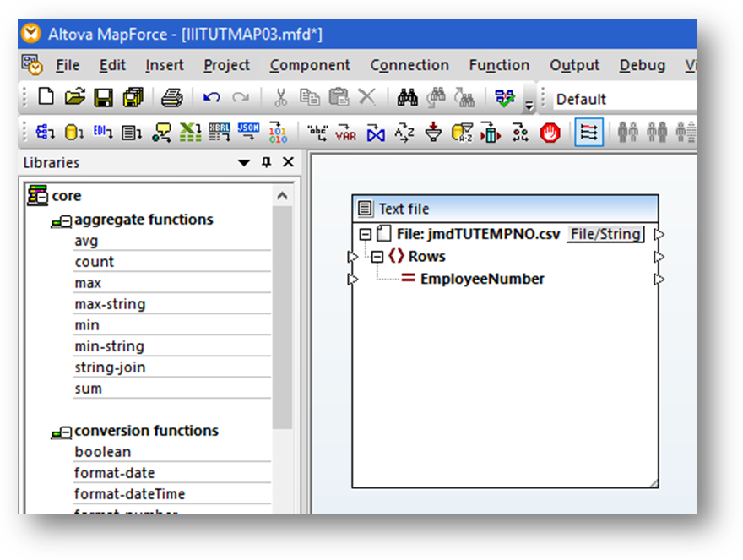Insert Database component

point(74,133)
